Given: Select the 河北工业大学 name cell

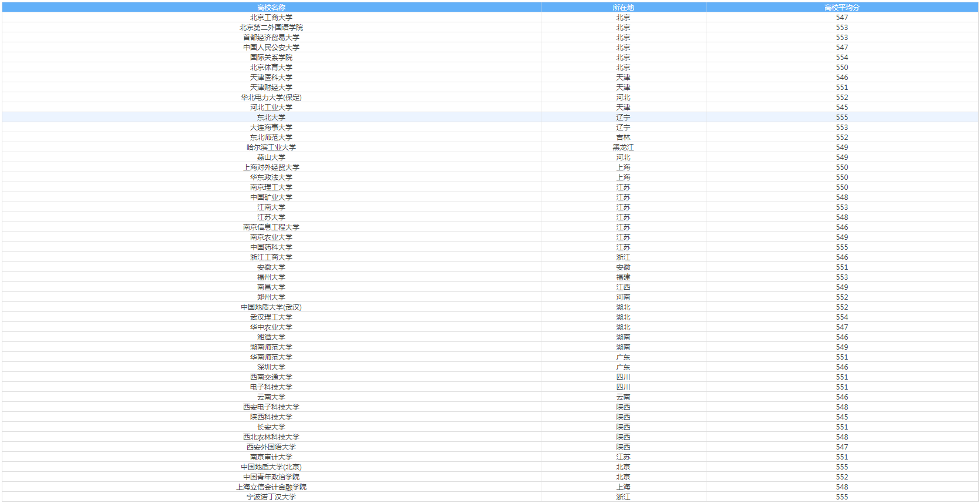Looking at the screenshot, I should (x=271, y=108).
